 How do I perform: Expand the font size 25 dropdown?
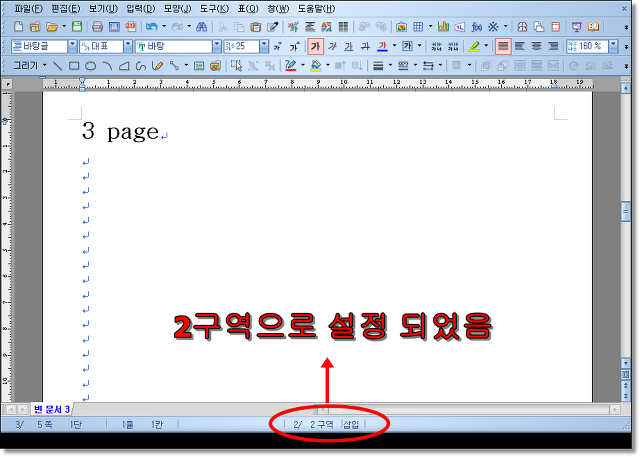coord(264,47)
